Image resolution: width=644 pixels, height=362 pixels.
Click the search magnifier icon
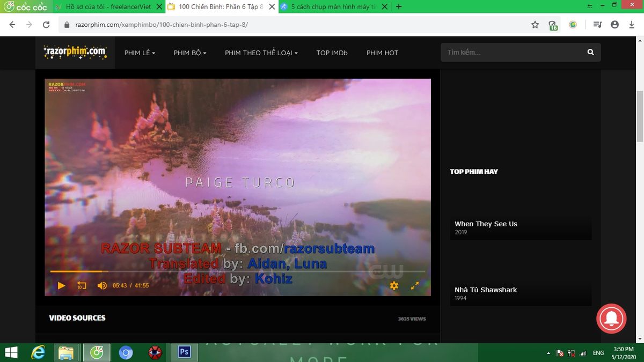[x=590, y=52]
